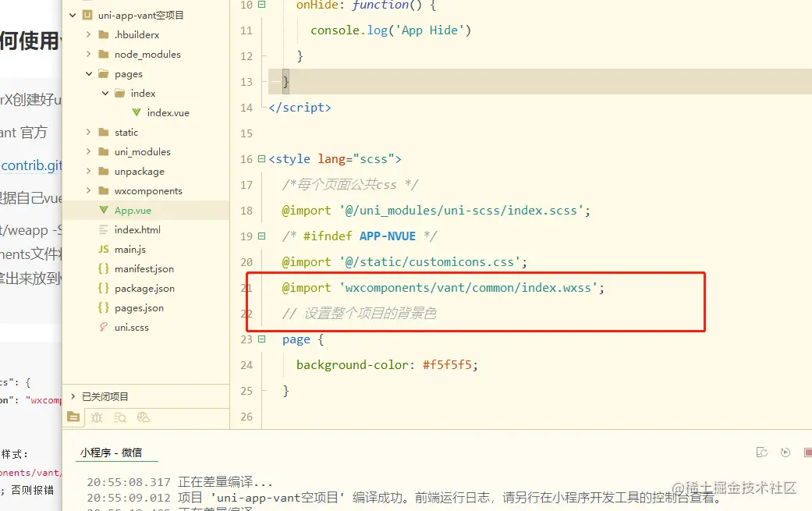Click the </script> closing tag line

point(300,107)
